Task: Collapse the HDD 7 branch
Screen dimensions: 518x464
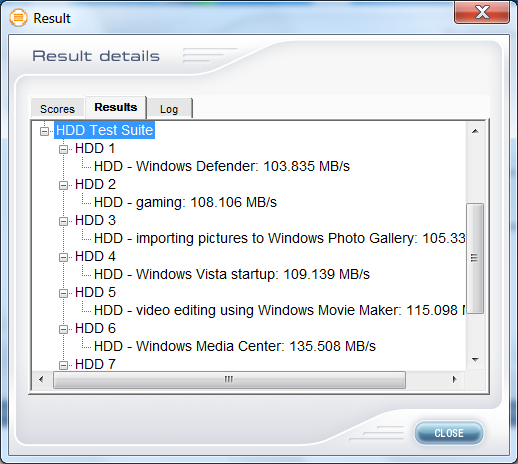Action: point(63,365)
